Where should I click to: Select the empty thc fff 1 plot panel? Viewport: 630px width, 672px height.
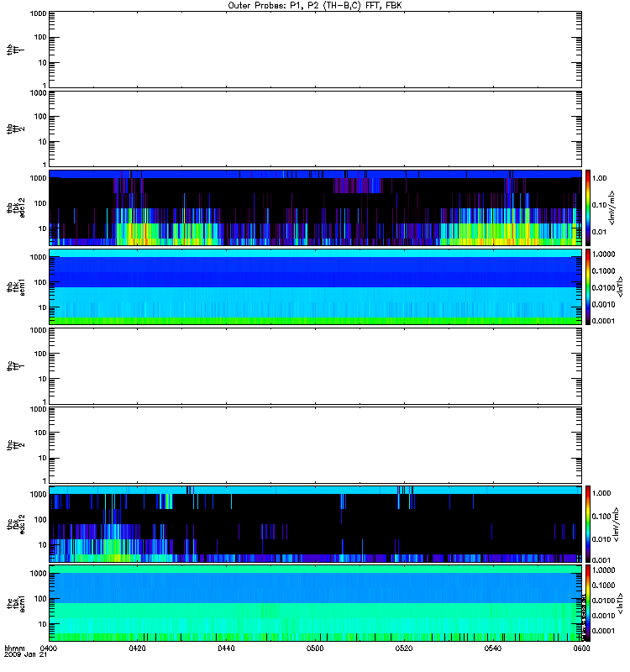pos(315,366)
